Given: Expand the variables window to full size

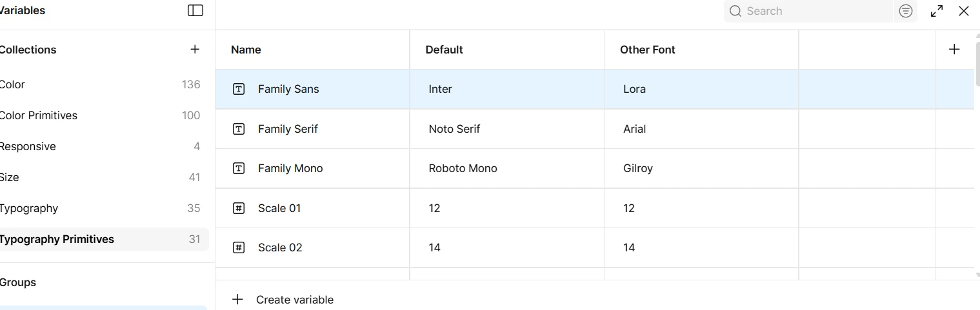Looking at the screenshot, I should 937,11.
